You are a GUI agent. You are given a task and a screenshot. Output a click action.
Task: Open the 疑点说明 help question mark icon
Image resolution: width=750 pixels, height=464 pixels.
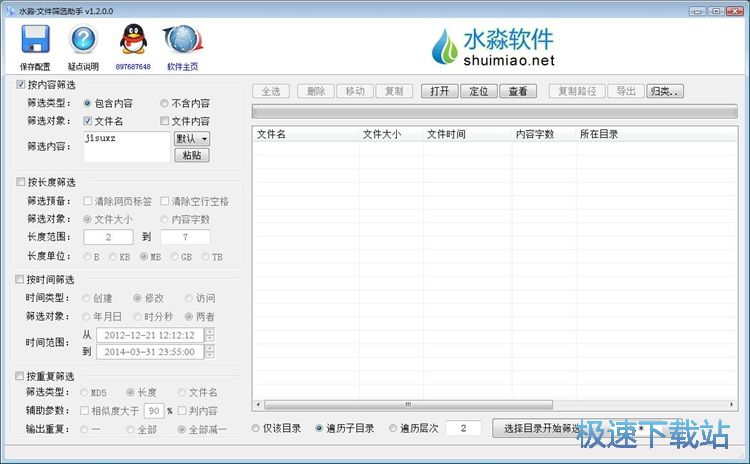tap(83, 39)
